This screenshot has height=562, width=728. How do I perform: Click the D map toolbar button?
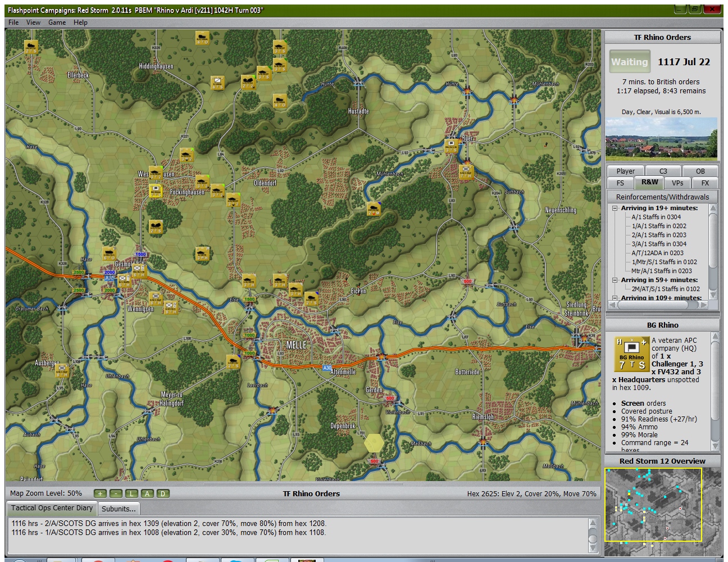(163, 493)
